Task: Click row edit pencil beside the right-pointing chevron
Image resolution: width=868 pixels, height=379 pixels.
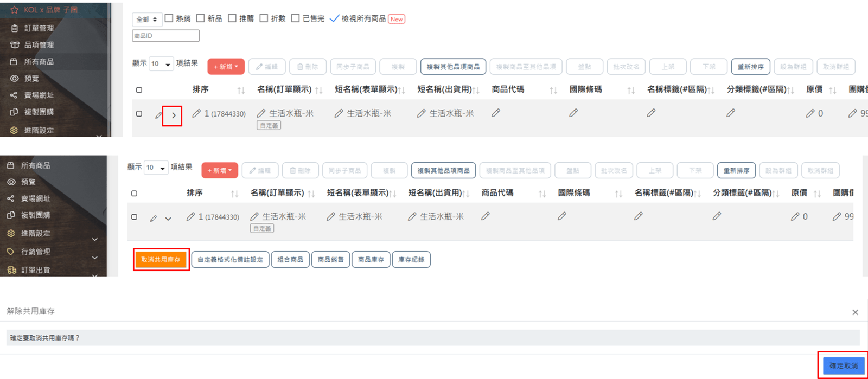Action: point(158,115)
